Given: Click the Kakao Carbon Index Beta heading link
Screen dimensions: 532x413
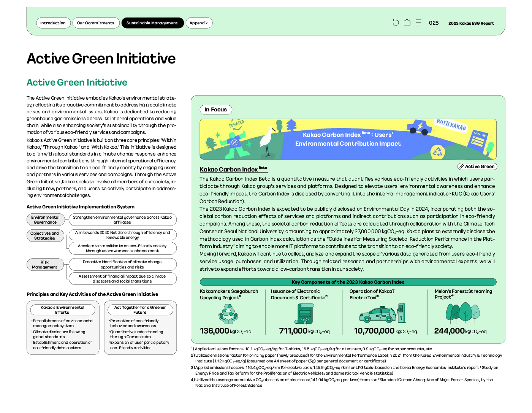Looking at the screenshot, I should (233, 169).
